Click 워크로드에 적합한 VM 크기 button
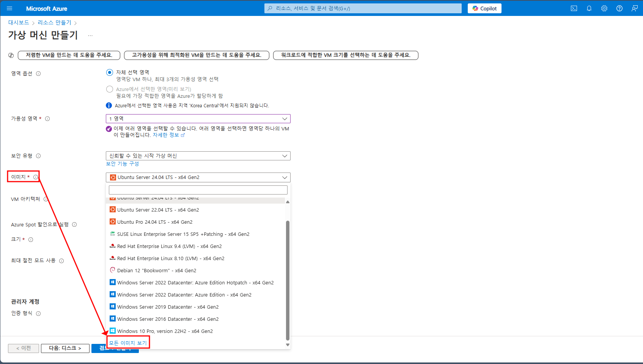 click(x=346, y=55)
